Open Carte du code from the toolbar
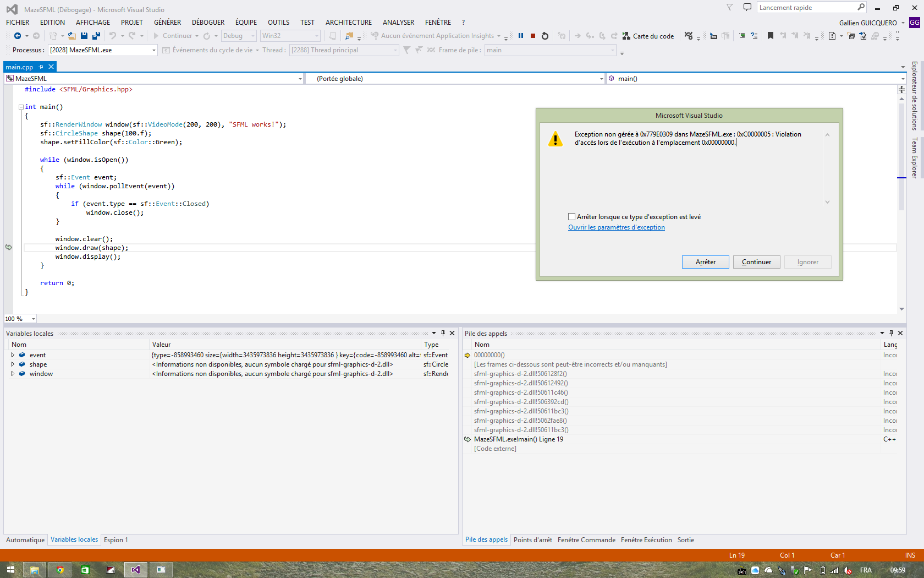924x578 pixels. (648, 36)
